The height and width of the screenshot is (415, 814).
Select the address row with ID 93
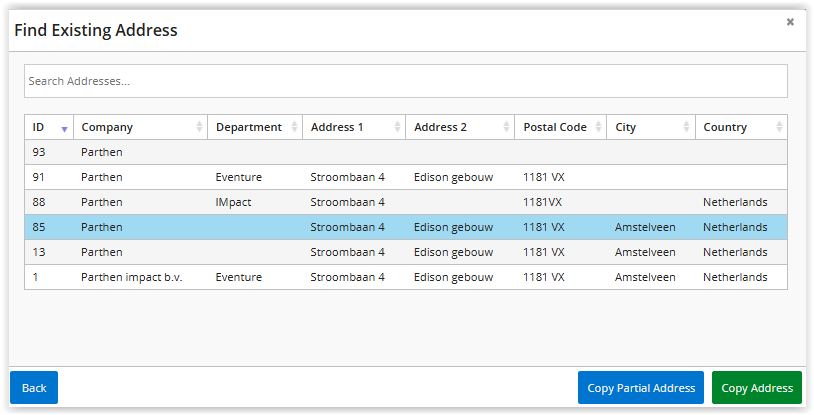pos(406,152)
